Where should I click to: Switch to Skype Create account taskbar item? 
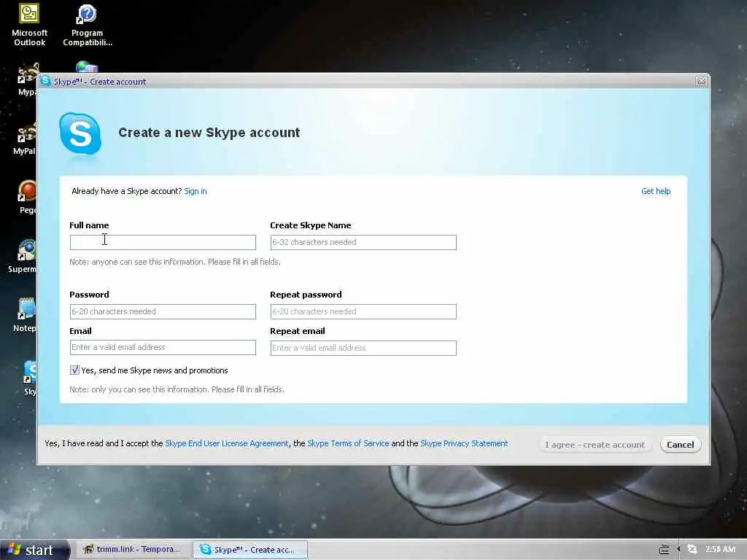coord(250,550)
